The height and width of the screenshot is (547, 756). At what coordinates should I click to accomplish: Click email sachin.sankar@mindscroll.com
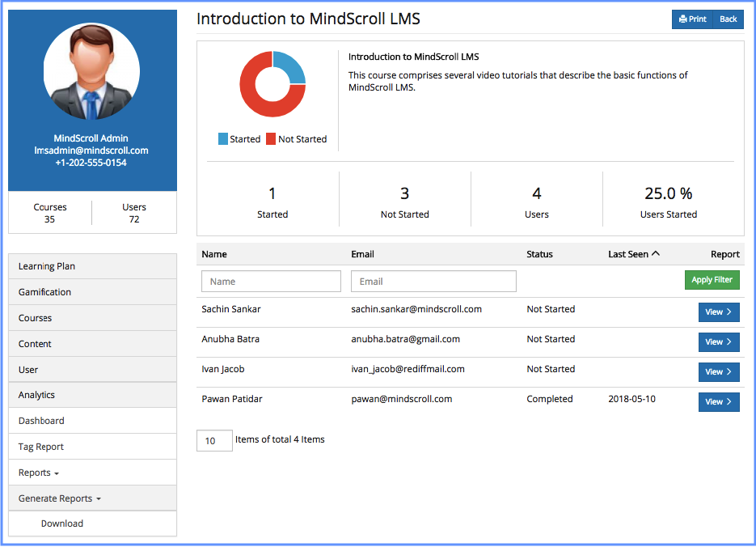tap(416, 309)
